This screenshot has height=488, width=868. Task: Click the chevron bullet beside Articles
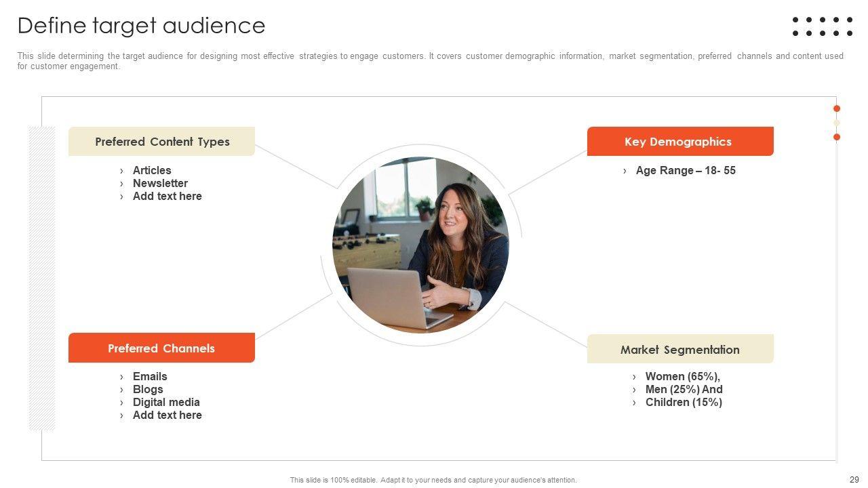[x=122, y=171]
